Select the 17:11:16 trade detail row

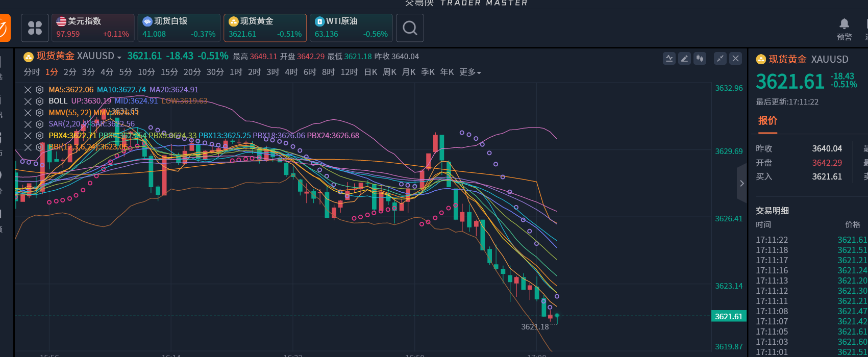tap(811, 270)
